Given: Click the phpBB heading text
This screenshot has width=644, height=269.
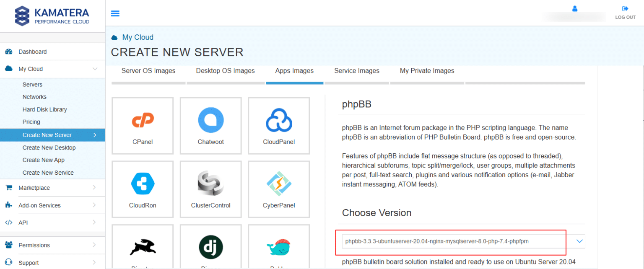Looking at the screenshot, I should [356, 104].
